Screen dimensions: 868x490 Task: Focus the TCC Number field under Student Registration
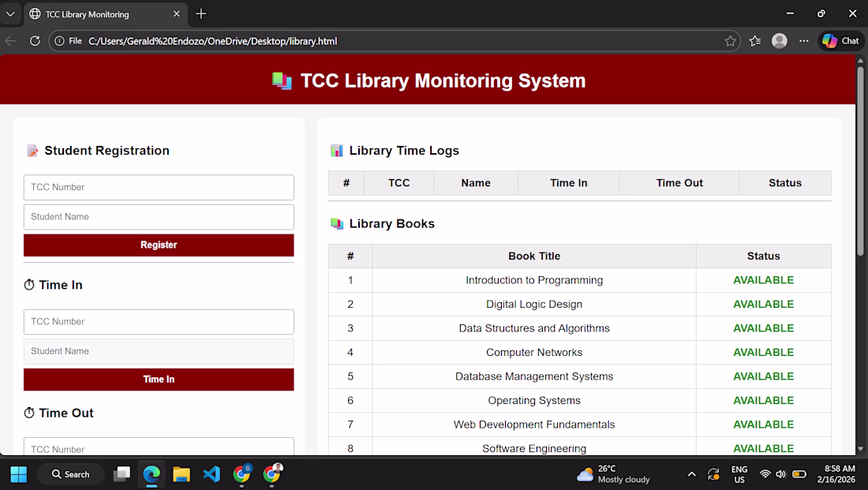(x=159, y=187)
